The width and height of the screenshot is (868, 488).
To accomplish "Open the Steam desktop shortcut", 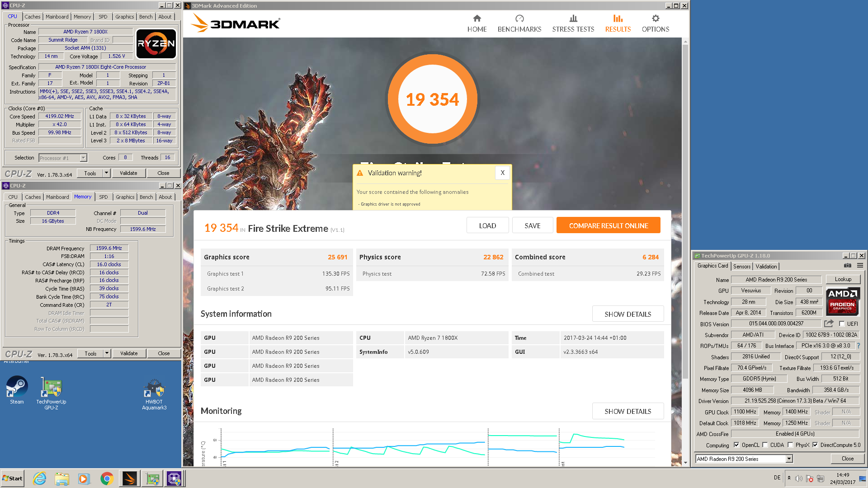I will (x=17, y=390).
